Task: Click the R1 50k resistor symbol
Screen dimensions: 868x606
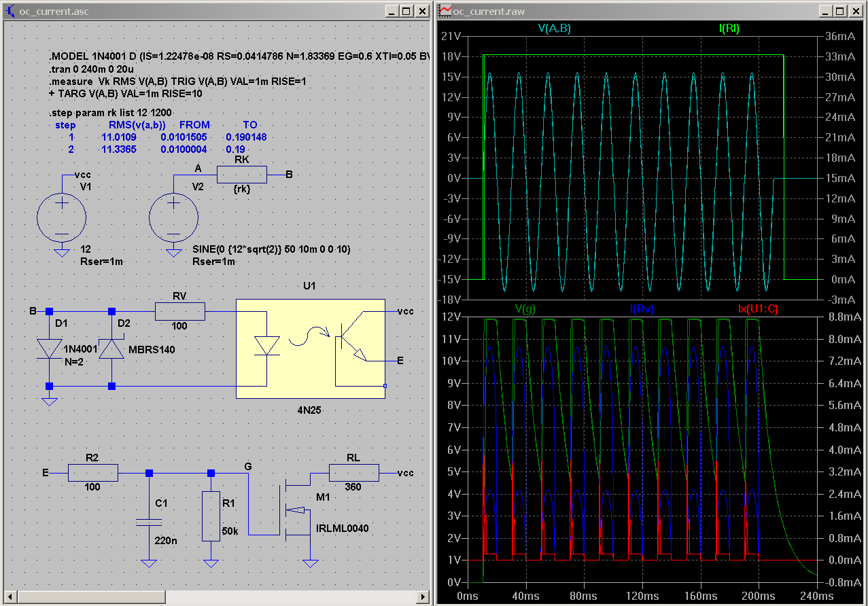Action: pyautogui.click(x=211, y=516)
